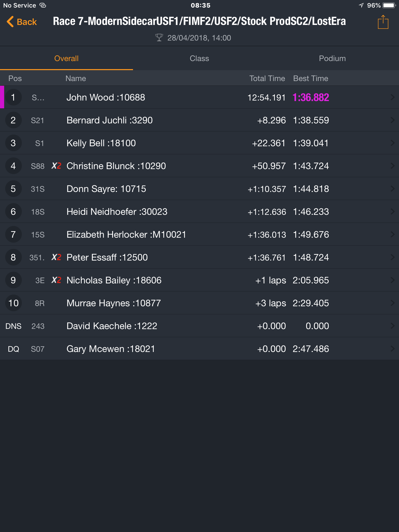Expand Donn Sayre row chevron
The width and height of the screenshot is (399, 532).
tap(393, 189)
